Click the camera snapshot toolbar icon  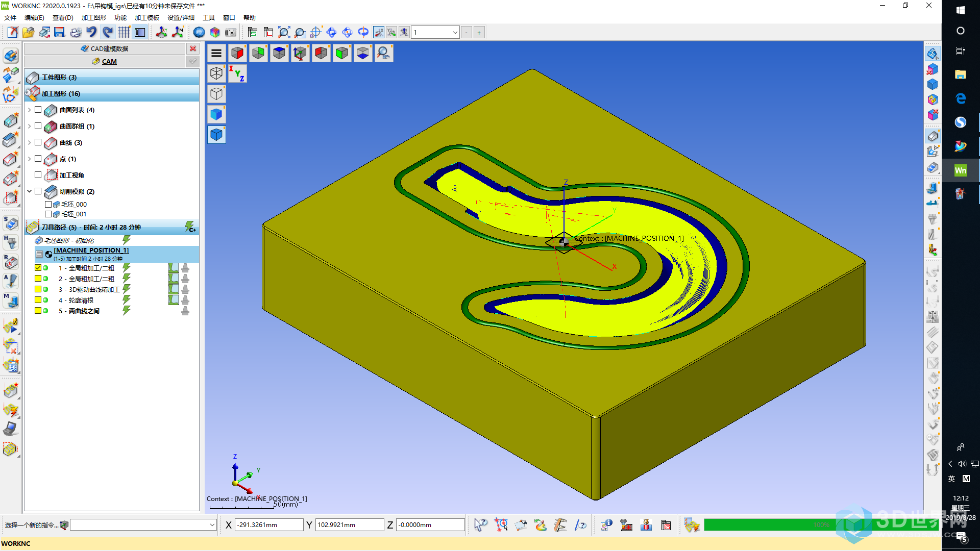pyautogui.click(x=231, y=33)
